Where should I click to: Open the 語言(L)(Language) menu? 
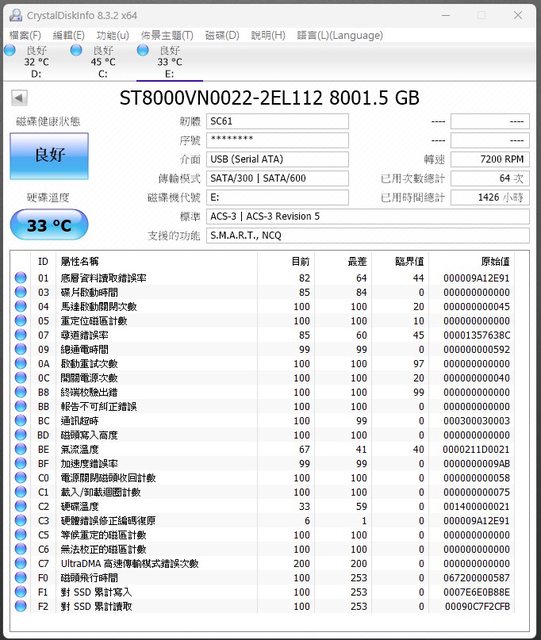point(340,36)
